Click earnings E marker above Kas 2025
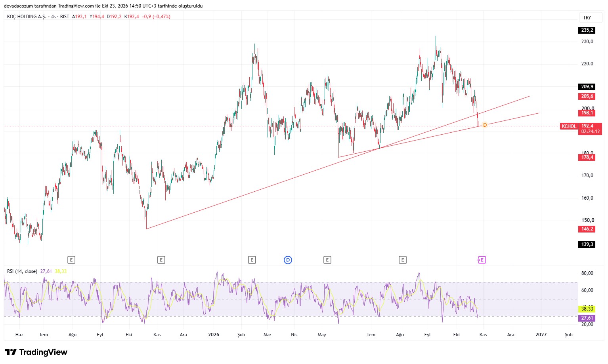This screenshot has height=364, width=608. pyautogui.click(x=161, y=260)
